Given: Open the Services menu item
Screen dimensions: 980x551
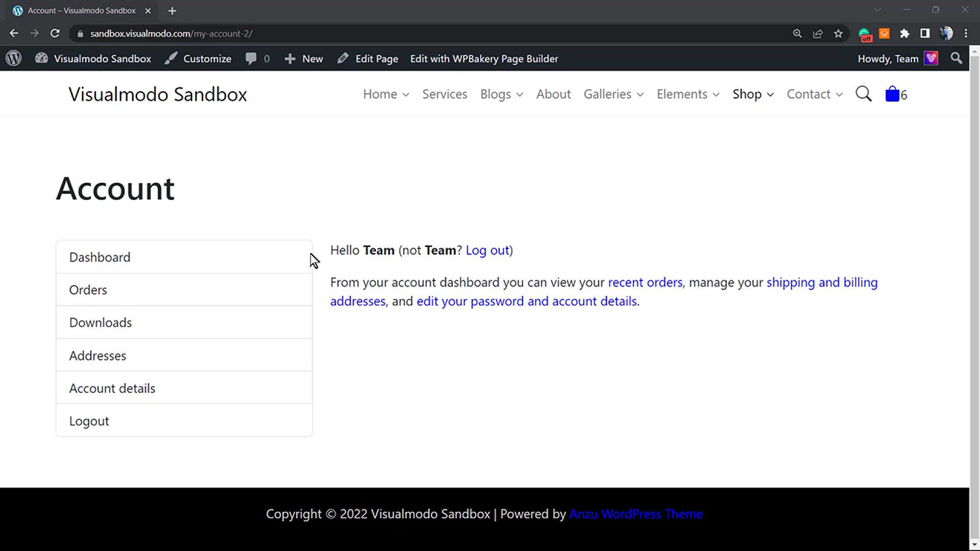Looking at the screenshot, I should pos(445,94).
